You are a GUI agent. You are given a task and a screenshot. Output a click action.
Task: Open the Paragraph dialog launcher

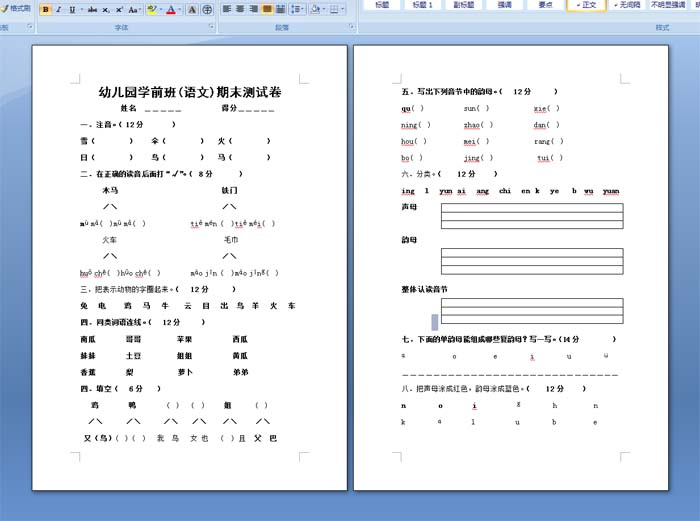[352, 27]
